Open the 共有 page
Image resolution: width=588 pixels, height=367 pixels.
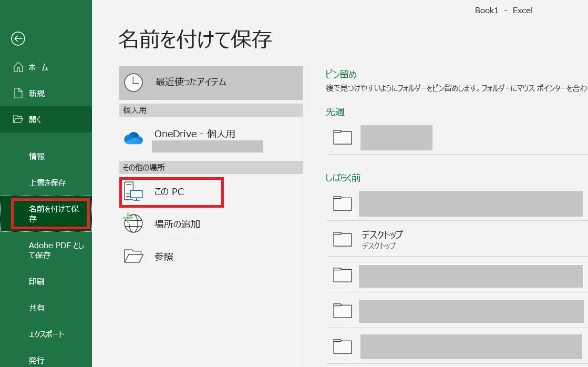46,308
